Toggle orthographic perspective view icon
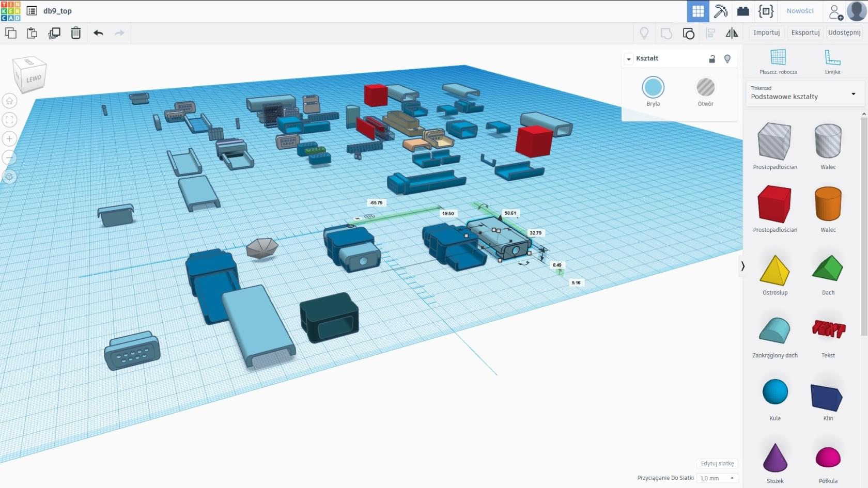The width and height of the screenshot is (868, 488). tap(9, 177)
